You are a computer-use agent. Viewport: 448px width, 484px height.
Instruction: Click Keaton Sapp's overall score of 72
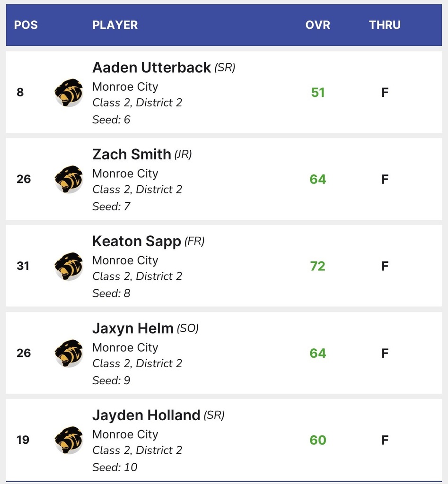[318, 266]
